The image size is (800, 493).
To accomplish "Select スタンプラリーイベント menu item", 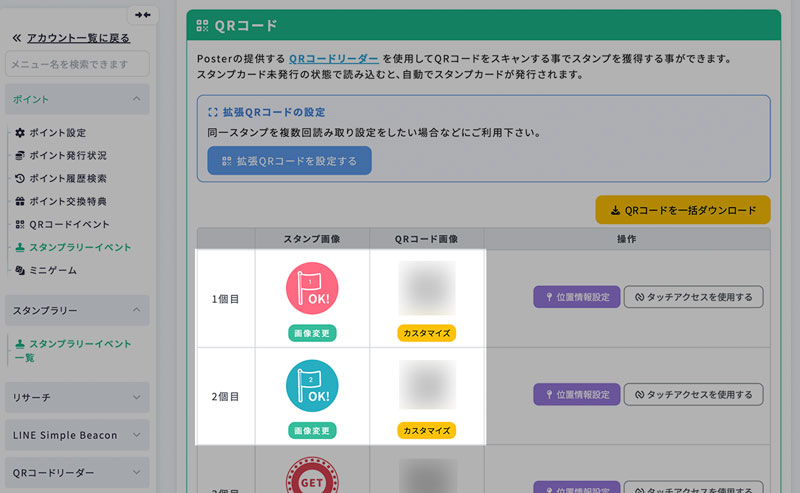I will [79, 247].
